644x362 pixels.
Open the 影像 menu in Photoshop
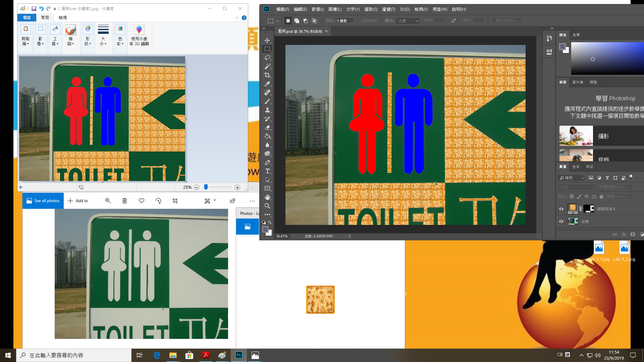pos(318,9)
